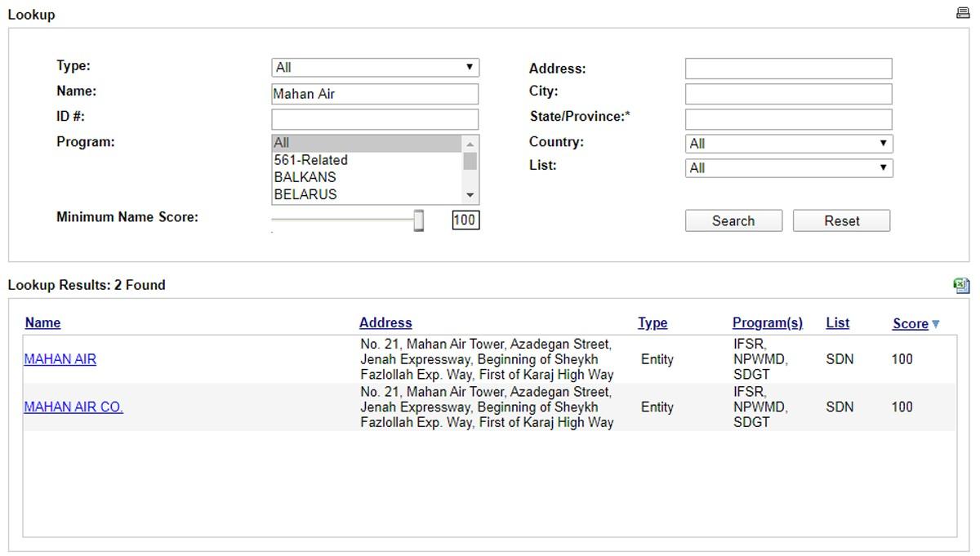Focus the City input field
Viewport: 980px width, 556px height.
click(x=789, y=94)
